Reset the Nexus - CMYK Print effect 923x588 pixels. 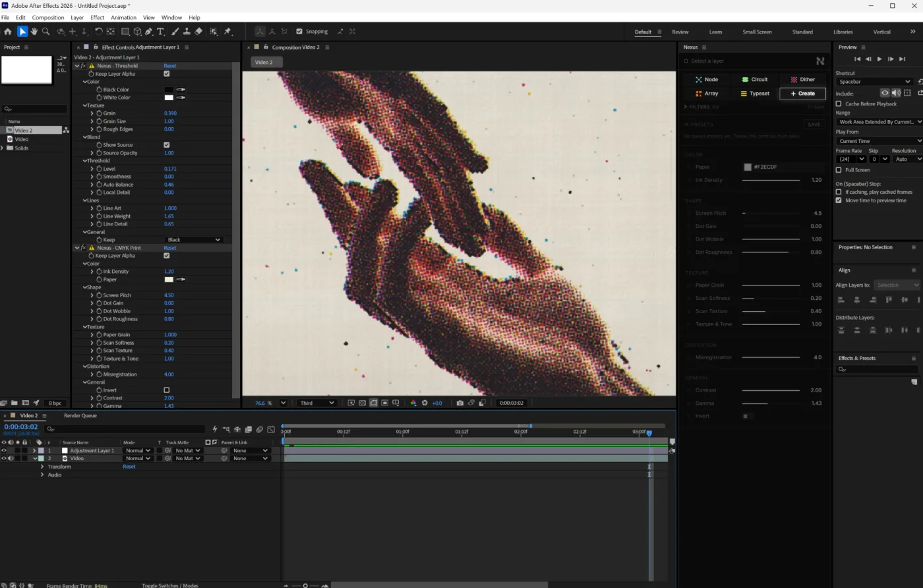170,248
